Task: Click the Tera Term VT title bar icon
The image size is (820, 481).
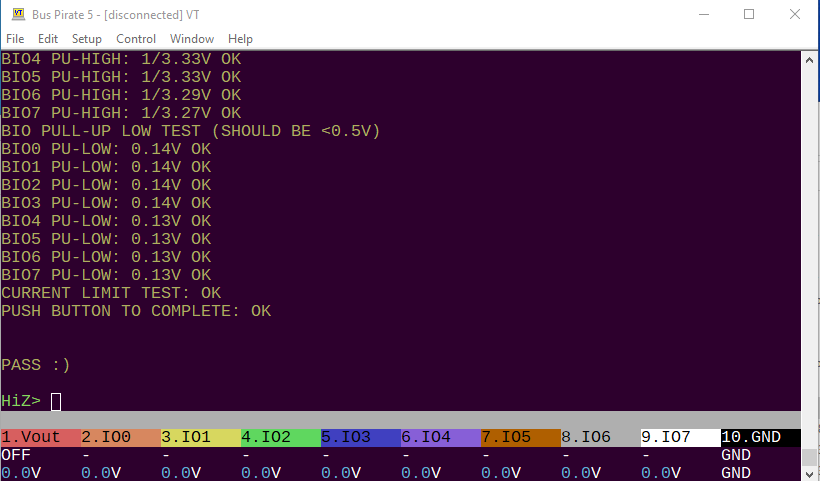Action: click(18, 14)
